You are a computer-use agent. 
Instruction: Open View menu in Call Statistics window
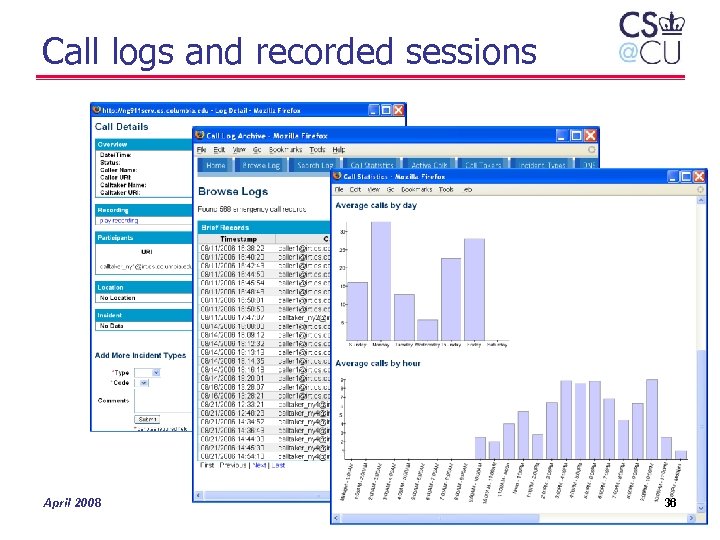point(373,189)
